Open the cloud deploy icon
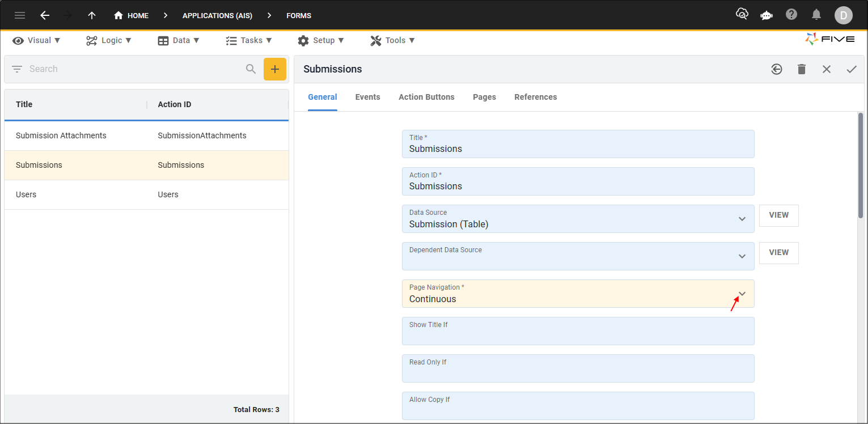 point(742,15)
